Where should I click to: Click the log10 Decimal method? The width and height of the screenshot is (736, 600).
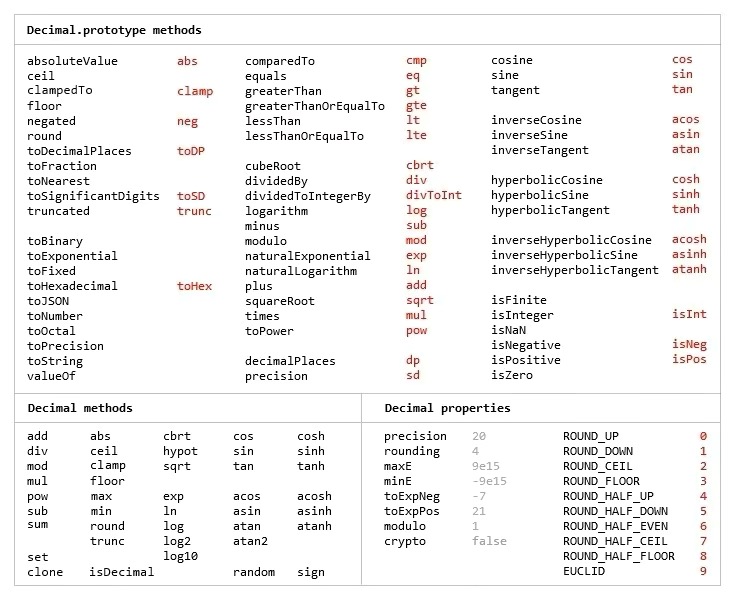click(180, 556)
